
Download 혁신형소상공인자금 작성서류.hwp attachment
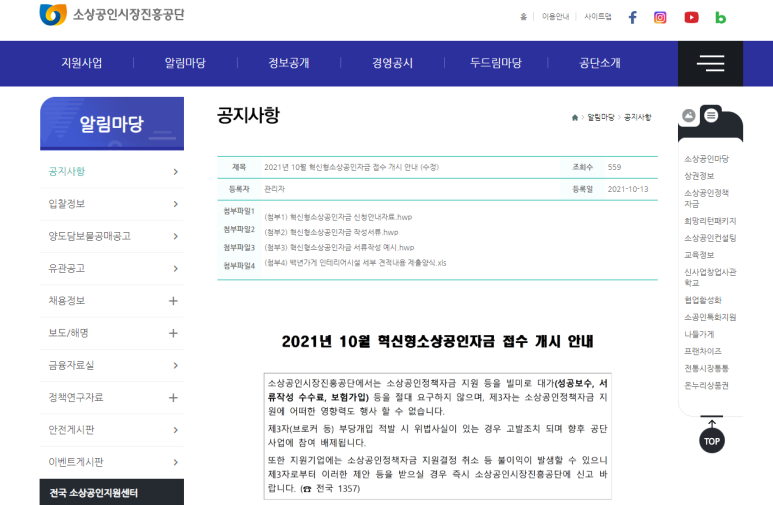pos(331,232)
